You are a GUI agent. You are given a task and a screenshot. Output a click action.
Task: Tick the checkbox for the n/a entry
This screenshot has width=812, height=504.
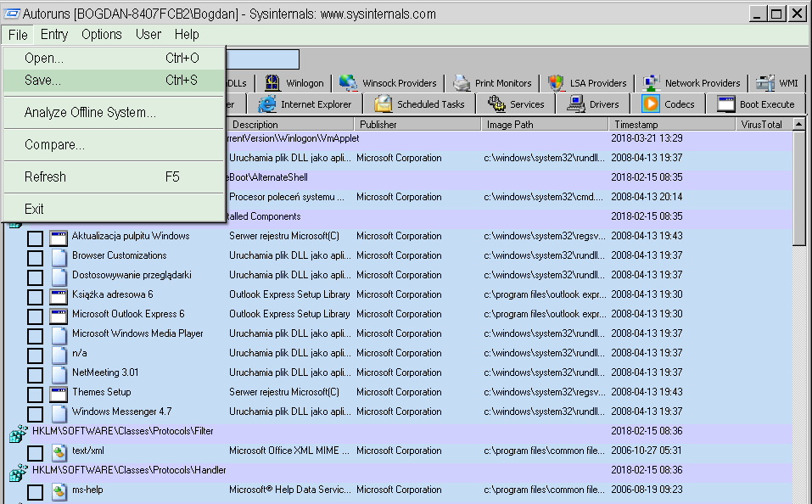(x=35, y=356)
